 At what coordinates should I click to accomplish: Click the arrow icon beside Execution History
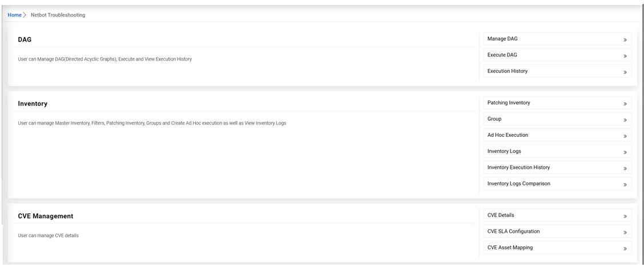point(625,72)
